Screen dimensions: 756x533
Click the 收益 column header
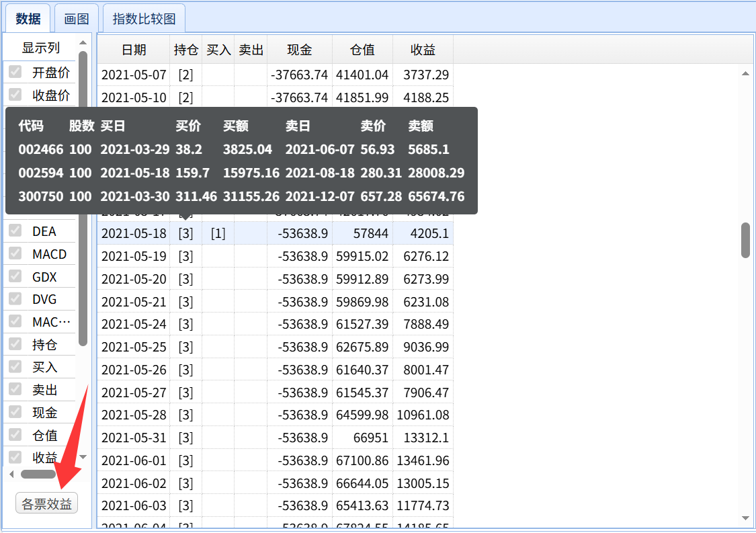tap(423, 50)
